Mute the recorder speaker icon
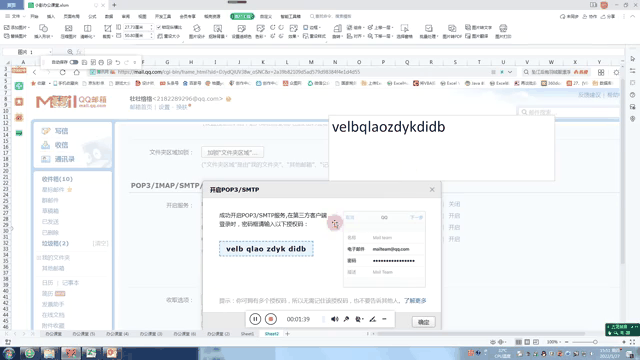 tap(335, 319)
